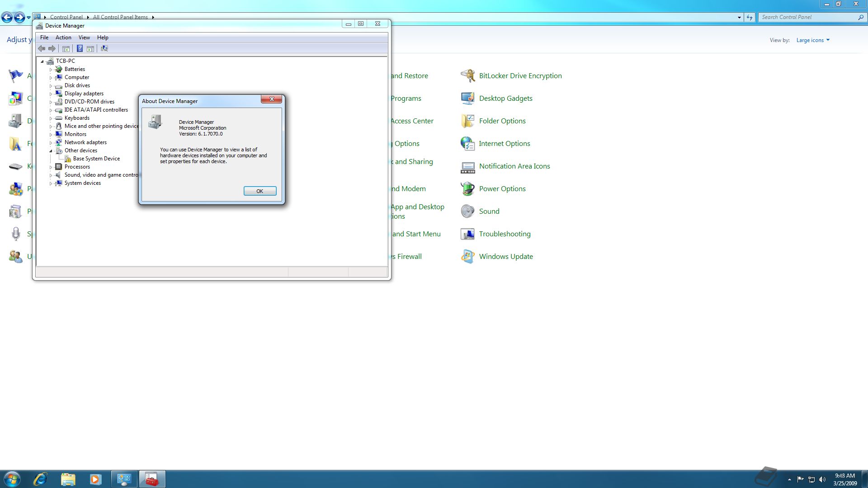Expand the Disk drives node
This screenshot has width=868, height=488.
[51, 86]
